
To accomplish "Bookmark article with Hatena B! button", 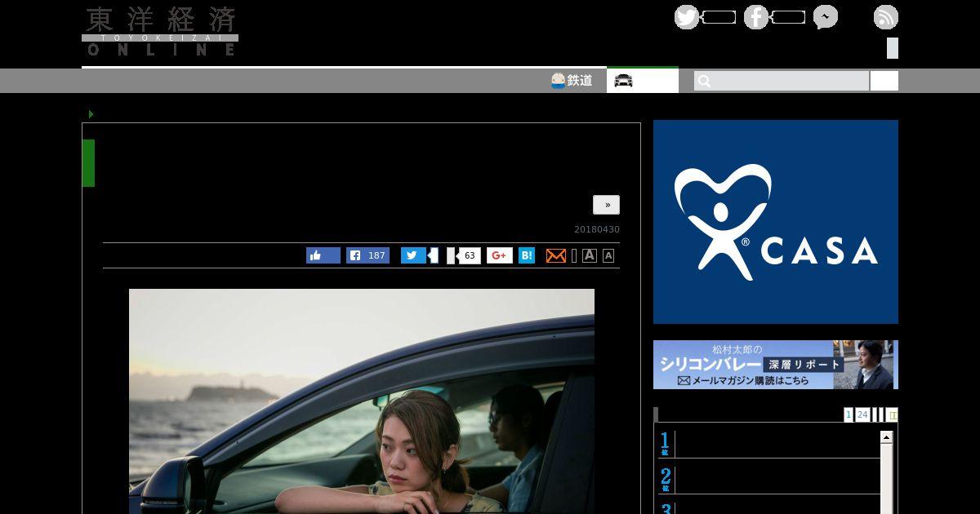I will click(527, 255).
